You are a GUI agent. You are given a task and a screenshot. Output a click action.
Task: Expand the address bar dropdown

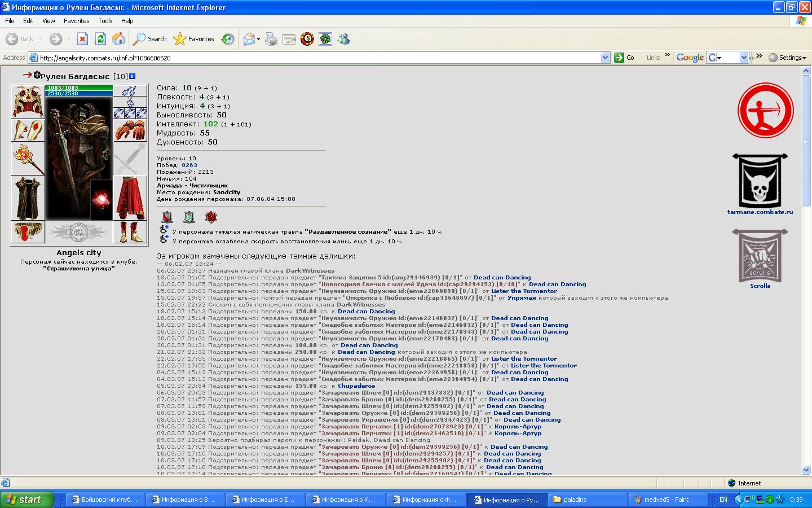point(605,58)
